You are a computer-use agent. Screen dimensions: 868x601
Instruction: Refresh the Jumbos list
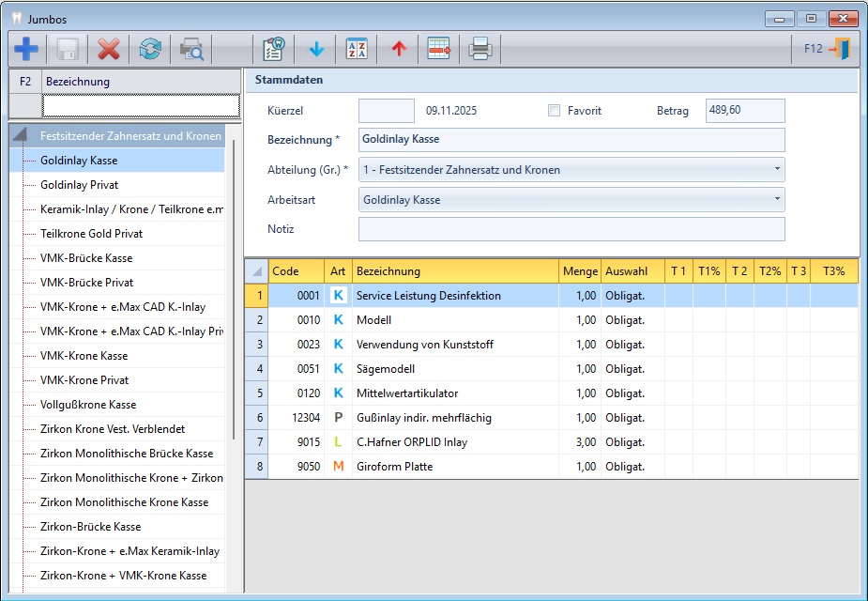click(x=150, y=49)
